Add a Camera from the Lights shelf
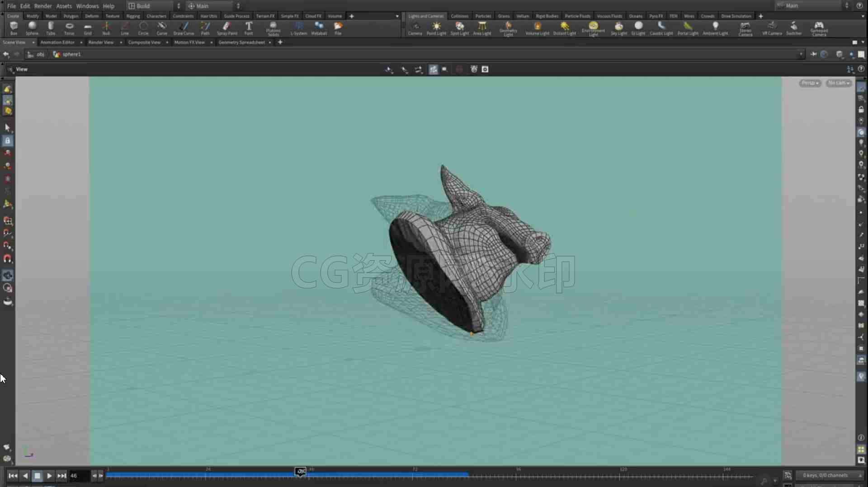Screen dimensions: 868x487 [x=415, y=28]
